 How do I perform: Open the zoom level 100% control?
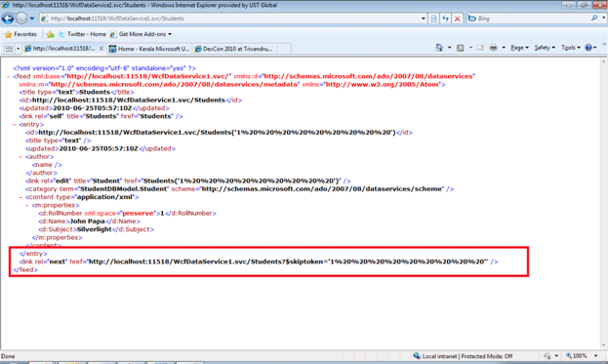click(x=577, y=356)
